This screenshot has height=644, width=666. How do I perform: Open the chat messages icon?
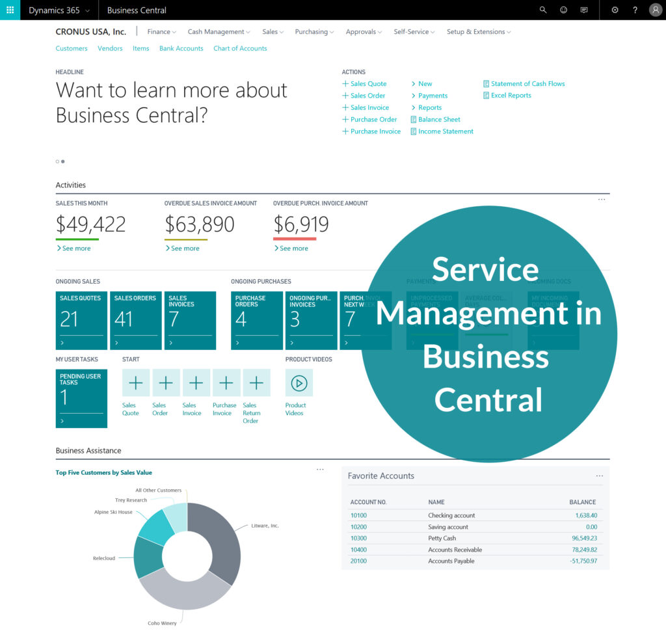tap(584, 10)
